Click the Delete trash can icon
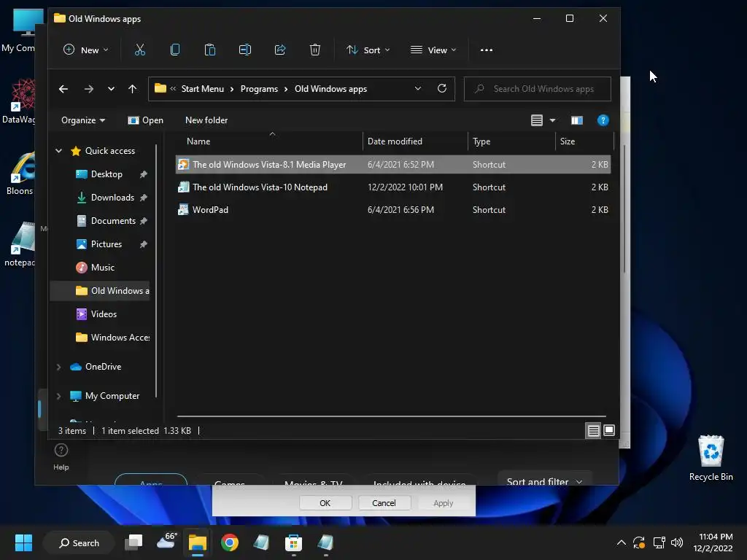Screen dimensions: 747x560 click(x=315, y=50)
